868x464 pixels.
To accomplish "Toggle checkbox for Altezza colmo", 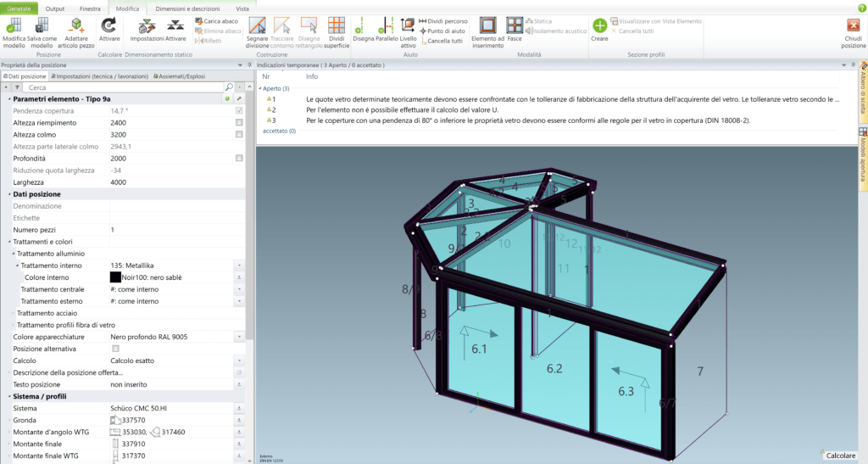I will click(x=239, y=135).
